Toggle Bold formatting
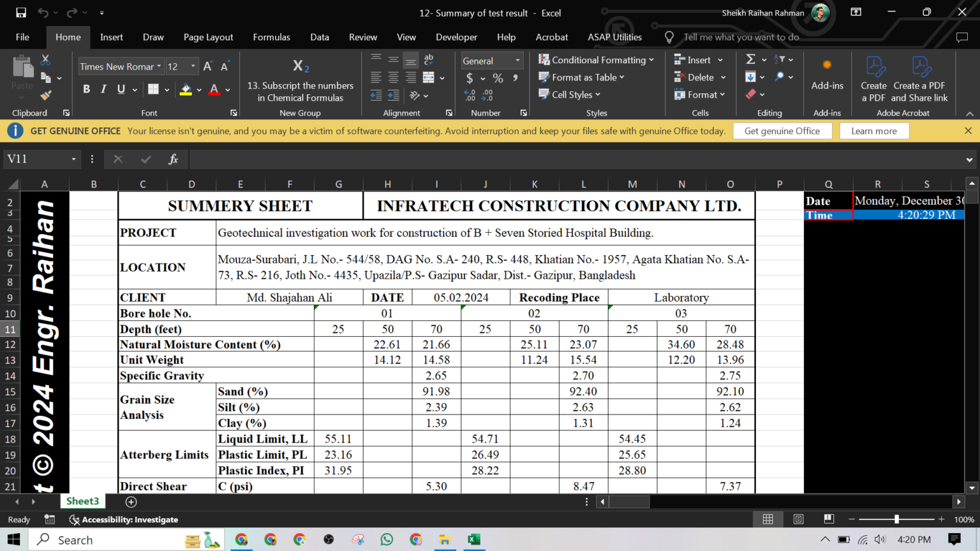980x551 pixels. pos(86,89)
